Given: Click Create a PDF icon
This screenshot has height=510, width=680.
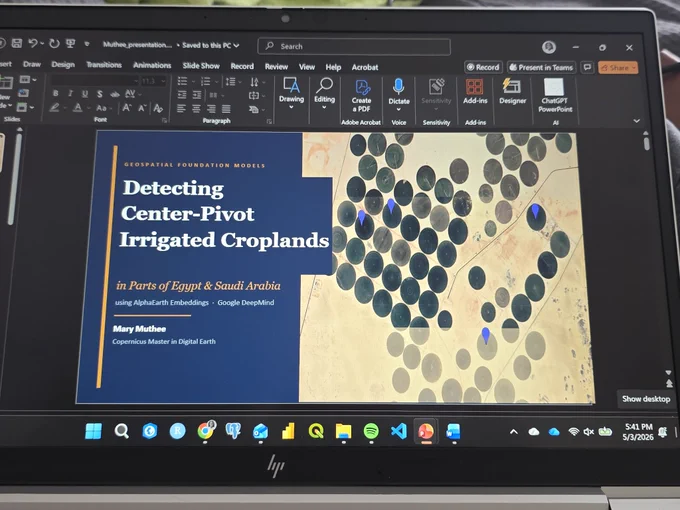Looking at the screenshot, I should tap(362, 95).
